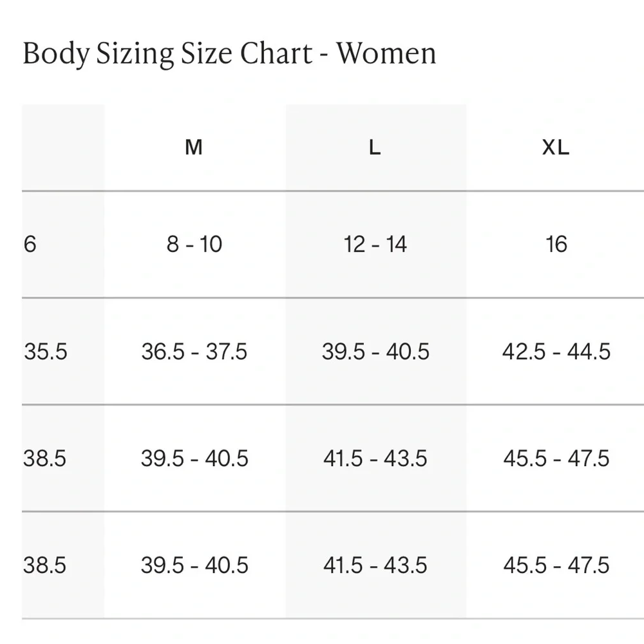The height and width of the screenshot is (644, 644).
Task: Click the 12 - 14 numeric size cell
Action: (375, 245)
